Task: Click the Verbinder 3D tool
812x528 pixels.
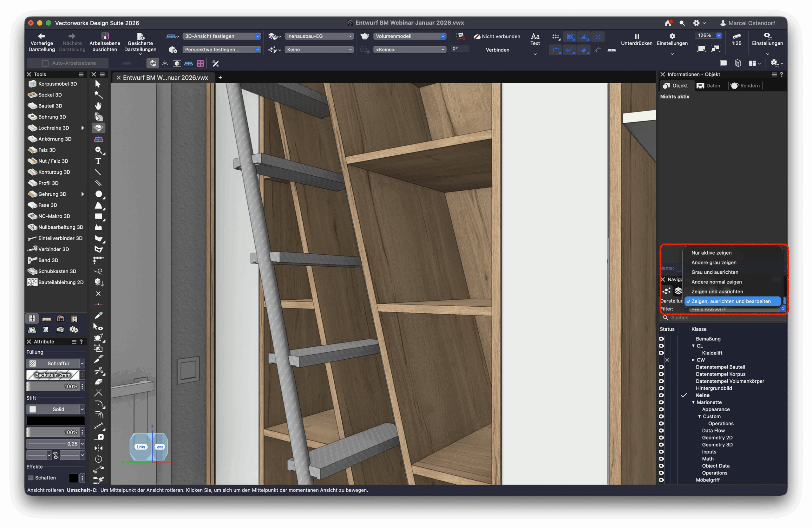Action: (x=53, y=249)
